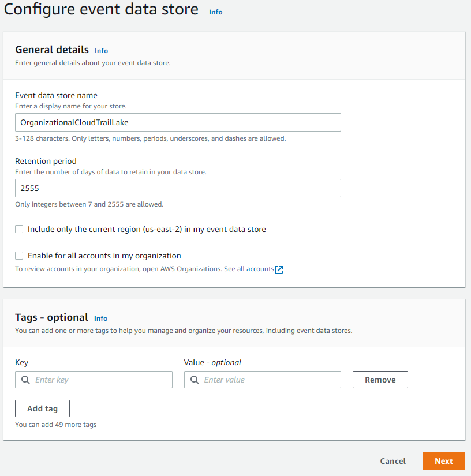Remove the tag row
The height and width of the screenshot is (476, 471).
point(380,380)
